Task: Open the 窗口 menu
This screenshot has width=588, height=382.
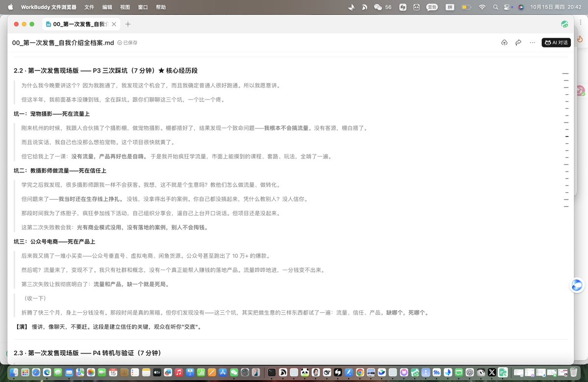Action: tap(143, 7)
